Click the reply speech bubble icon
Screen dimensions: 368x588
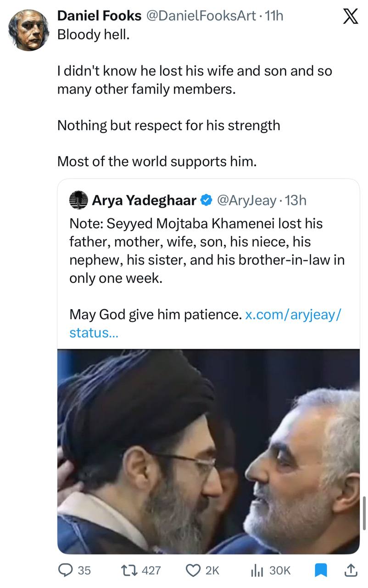68,570
